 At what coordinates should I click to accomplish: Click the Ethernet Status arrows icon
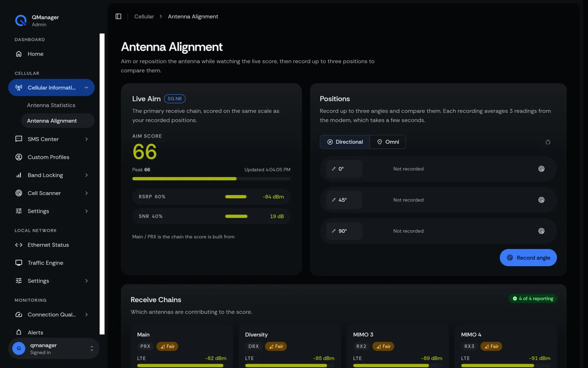click(x=19, y=245)
